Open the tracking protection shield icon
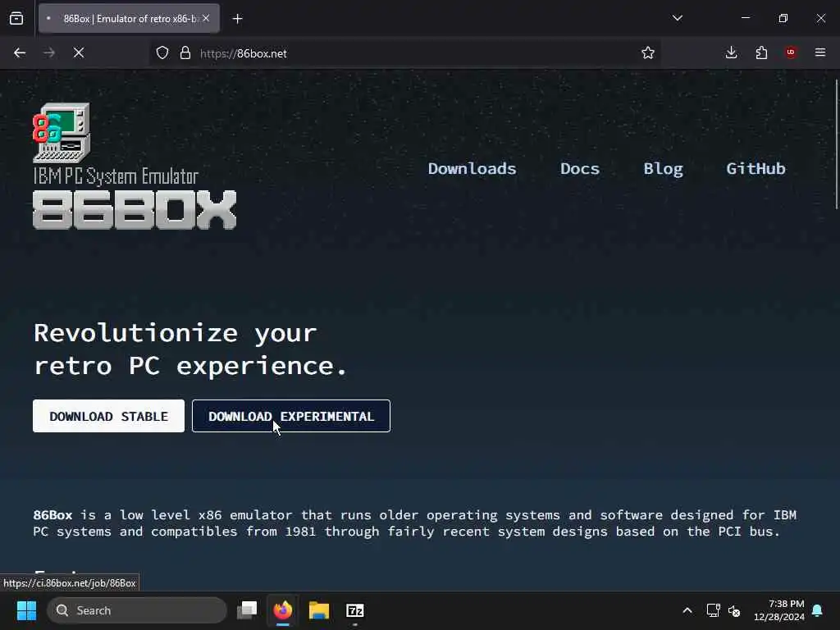Viewport: 840px width, 630px height. pyautogui.click(x=162, y=53)
